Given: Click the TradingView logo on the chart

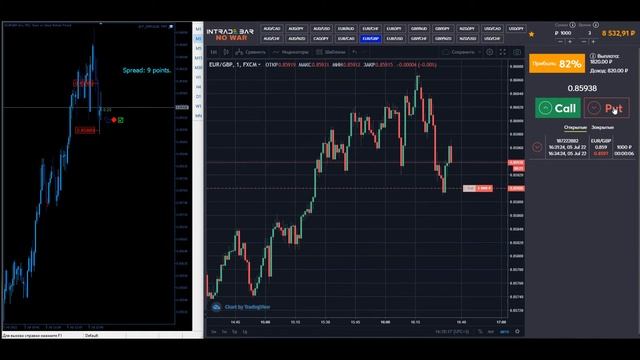Looking at the screenshot, I should (x=216, y=307).
